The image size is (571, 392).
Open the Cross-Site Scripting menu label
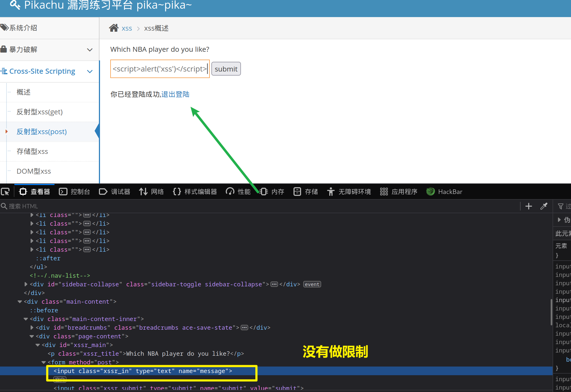pos(42,71)
